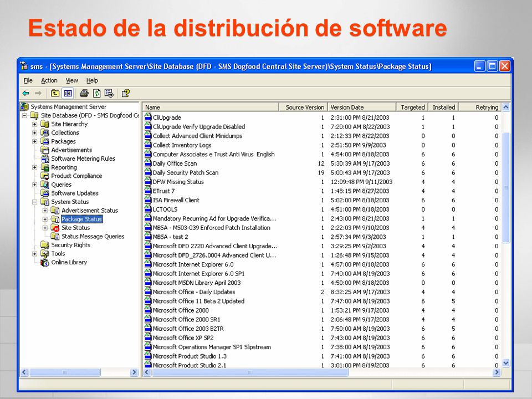
Task: Click the Back arrow toolbar icon
Action: [x=26, y=93]
